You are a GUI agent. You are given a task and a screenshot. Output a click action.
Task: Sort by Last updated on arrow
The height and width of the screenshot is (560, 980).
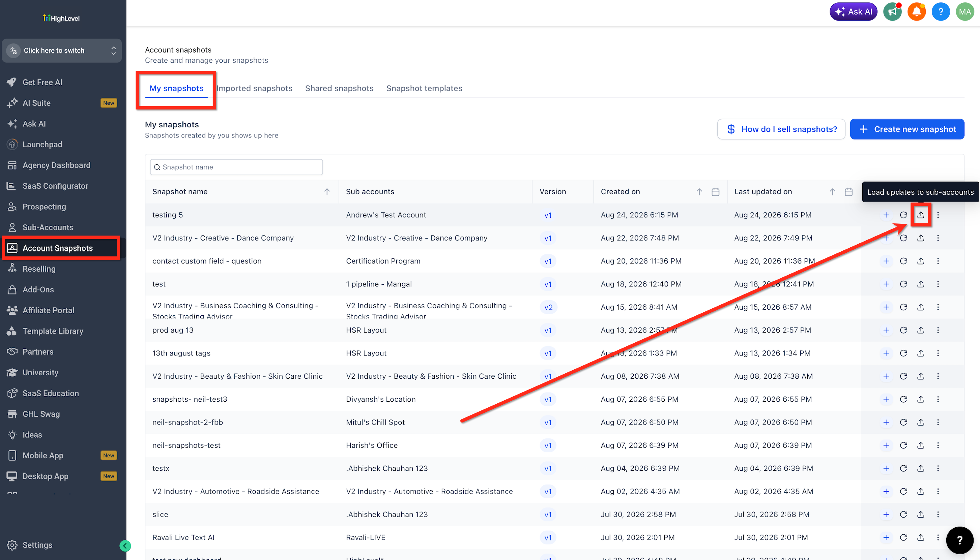coord(832,192)
